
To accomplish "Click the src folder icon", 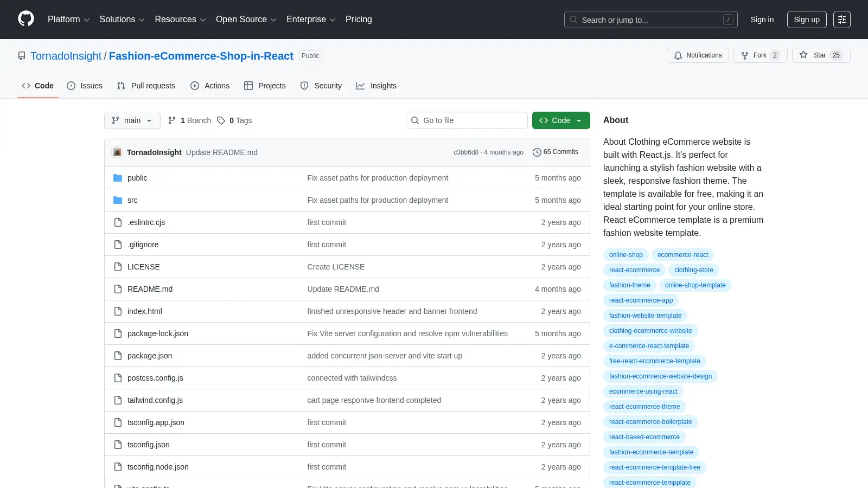I will coord(118,200).
